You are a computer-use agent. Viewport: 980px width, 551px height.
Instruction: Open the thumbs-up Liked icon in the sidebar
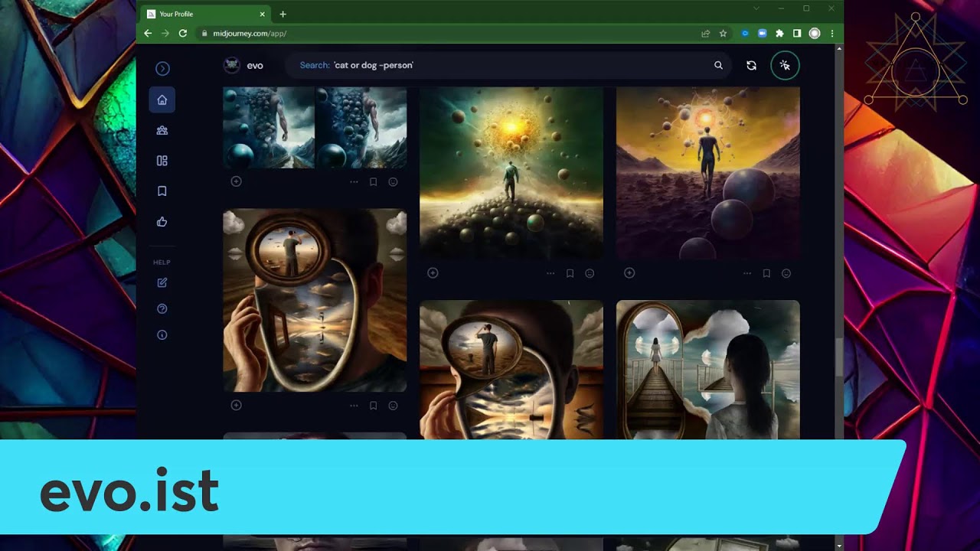[x=162, y=222]
